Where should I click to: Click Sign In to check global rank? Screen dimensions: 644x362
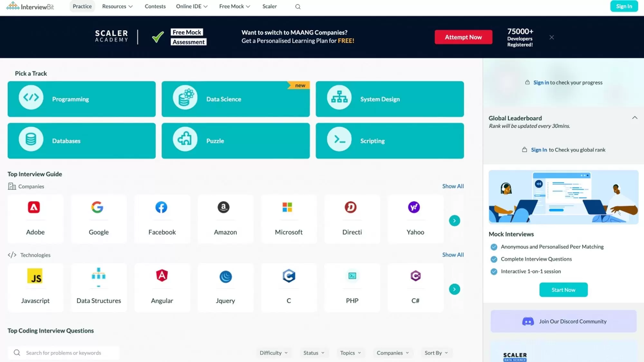coord(539,150)
